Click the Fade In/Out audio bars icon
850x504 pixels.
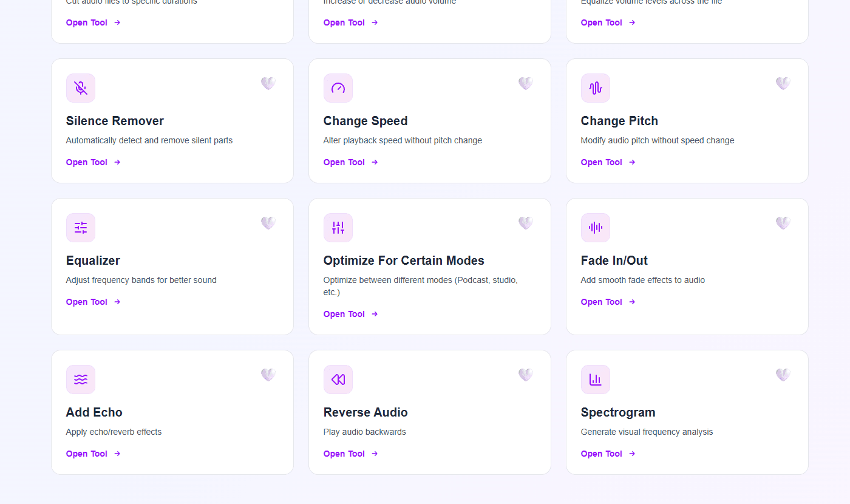pos(596,228)
